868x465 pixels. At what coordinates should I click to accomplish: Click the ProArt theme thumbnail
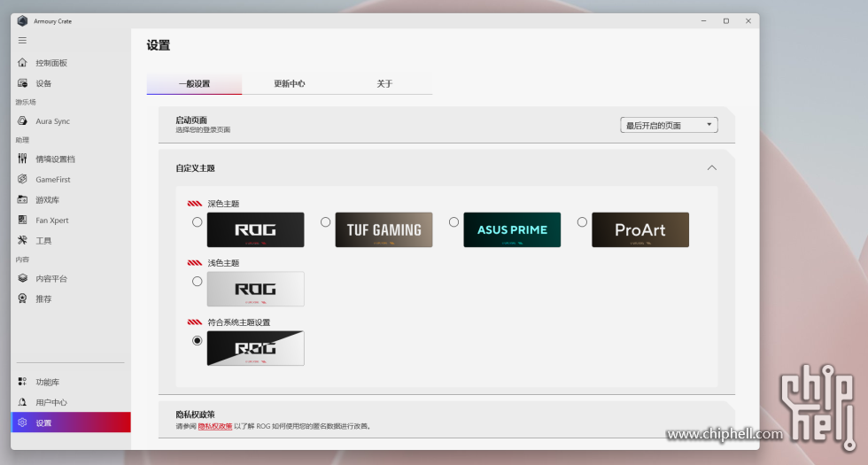(640, 229)
